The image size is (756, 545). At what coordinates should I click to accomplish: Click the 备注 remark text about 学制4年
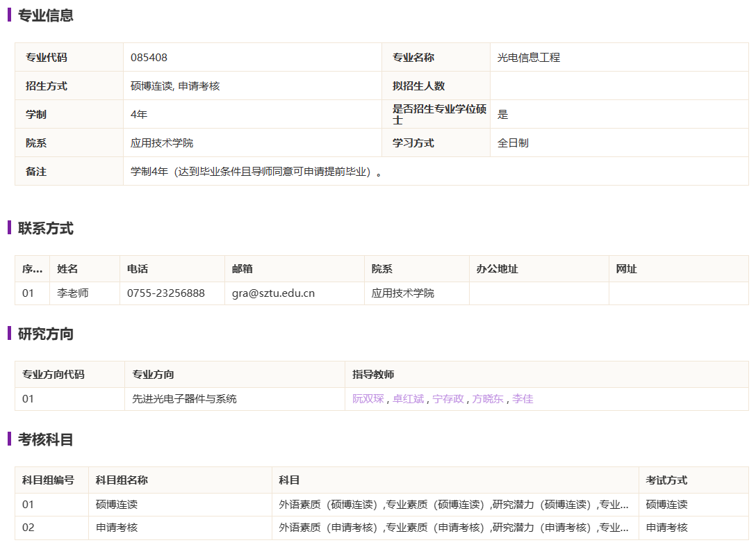point(256,172)
